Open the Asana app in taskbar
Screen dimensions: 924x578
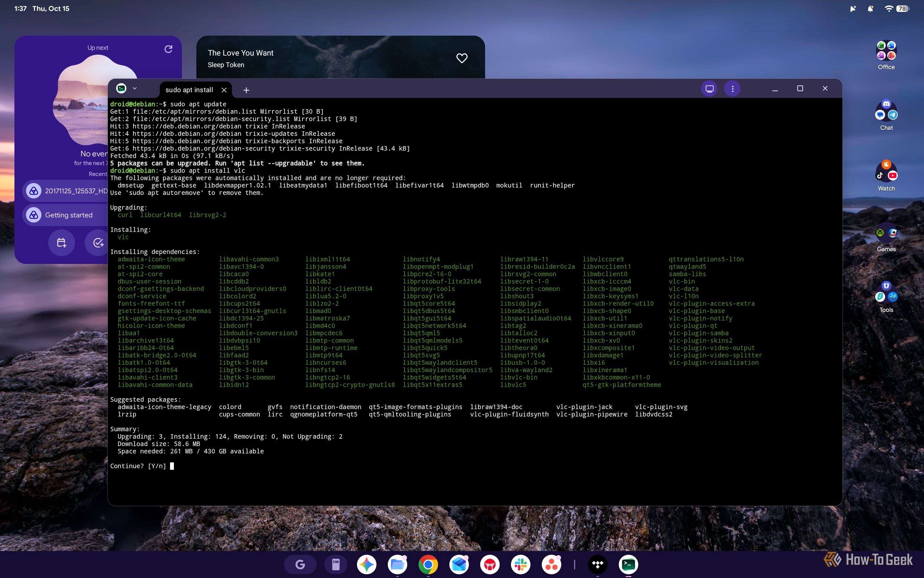[x=551, y=564]
